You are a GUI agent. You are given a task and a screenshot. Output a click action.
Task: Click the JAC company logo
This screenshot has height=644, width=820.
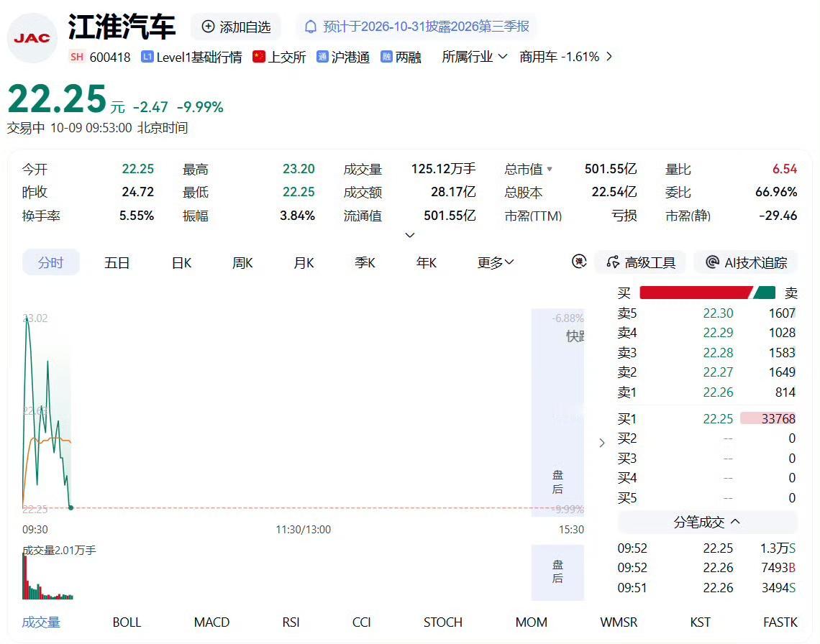coord(32,38)
